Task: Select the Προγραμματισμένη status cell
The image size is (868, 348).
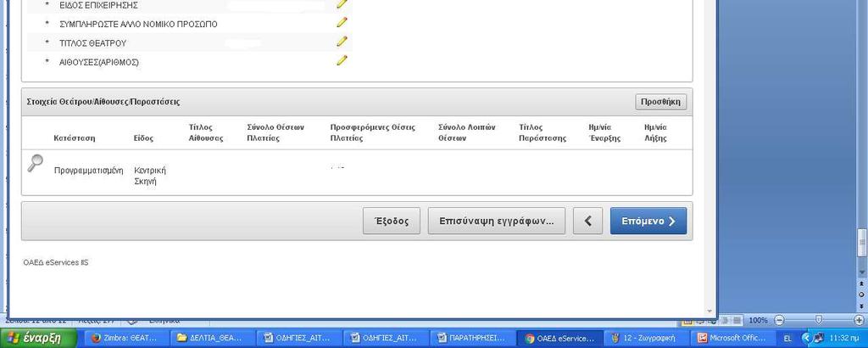Action: point(88,170)
